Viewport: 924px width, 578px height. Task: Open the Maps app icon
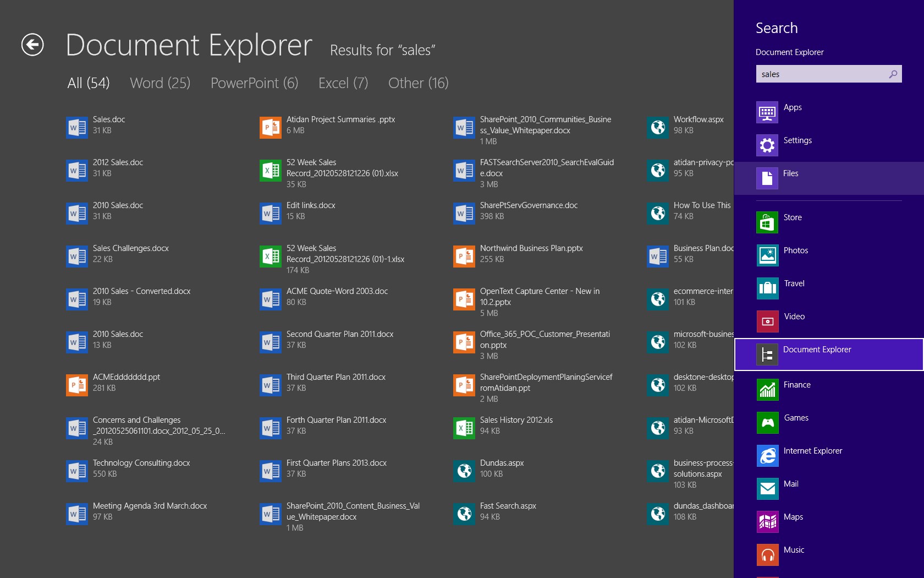click(x=767, y=522)
